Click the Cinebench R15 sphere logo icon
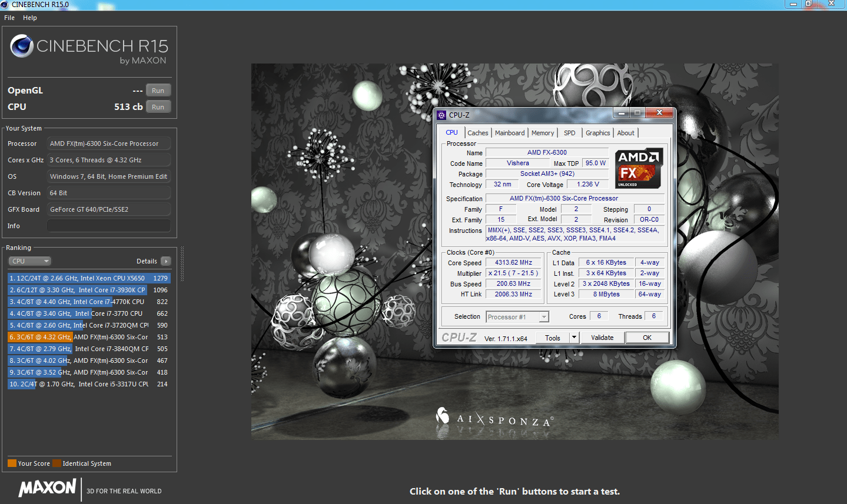 pyautogui.click(x=22, y=46)
